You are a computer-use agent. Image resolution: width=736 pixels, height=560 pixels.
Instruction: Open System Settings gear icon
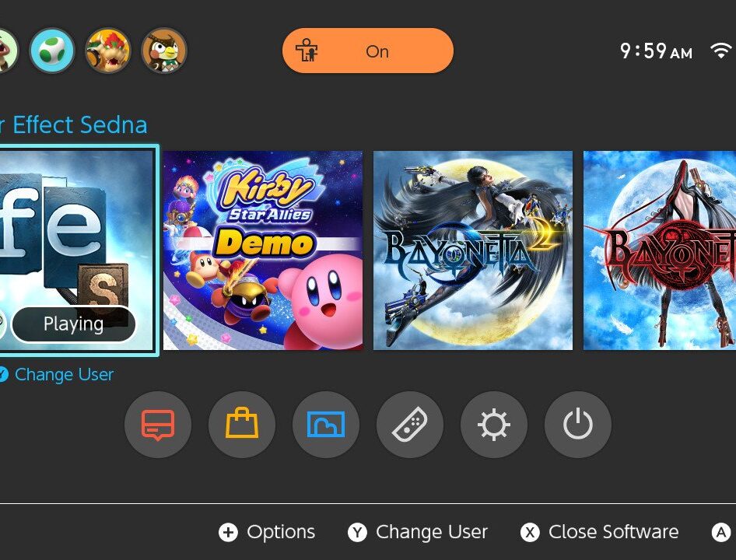(494, 425)
